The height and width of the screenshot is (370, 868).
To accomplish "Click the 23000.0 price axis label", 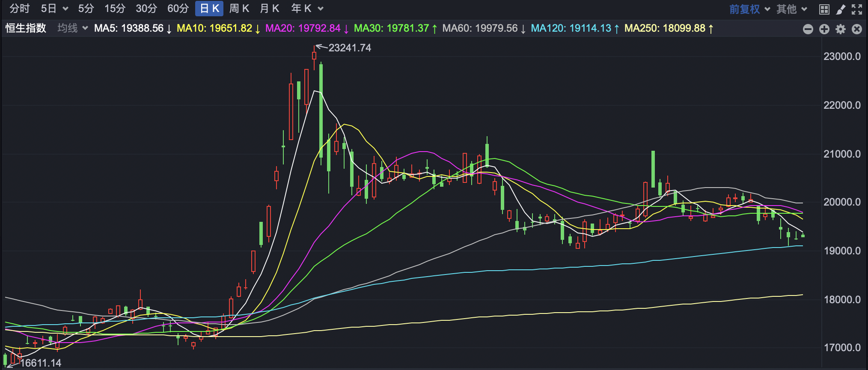I will [842, 57].
